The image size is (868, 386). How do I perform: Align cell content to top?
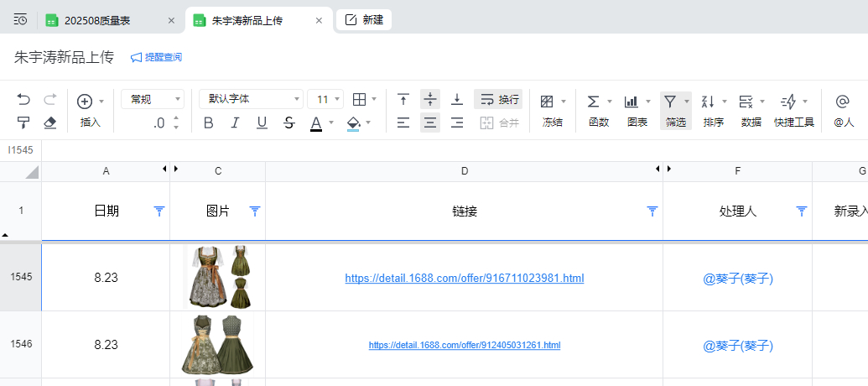(x=403, y=100)
